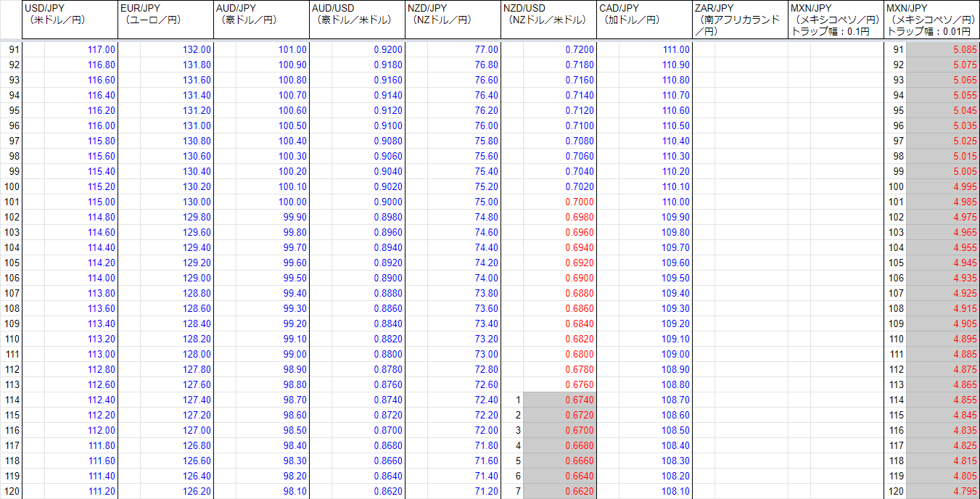This screenshot has height=499, width=980.
Task: Select MXN/JPY cell showing 4.945
Action: click(942, 263)
